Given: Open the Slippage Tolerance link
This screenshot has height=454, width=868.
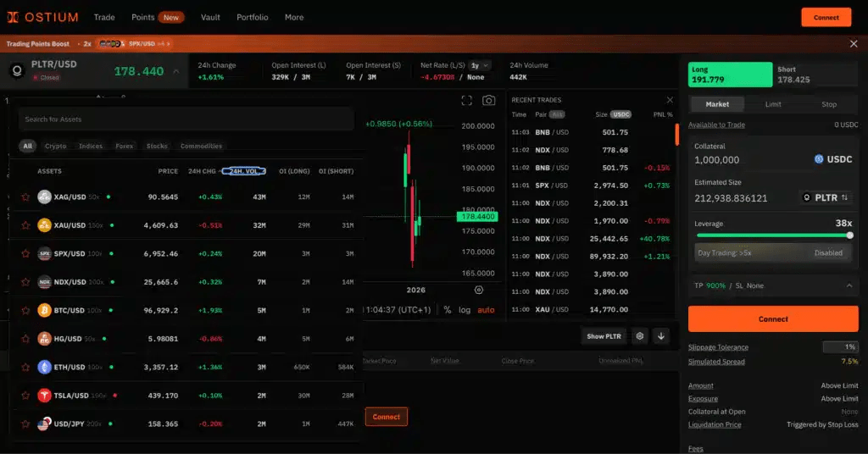Looking at the screenshot, I should 718,347.
